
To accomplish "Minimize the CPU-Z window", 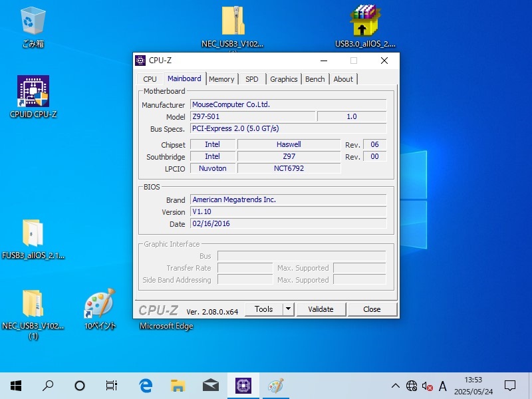I will [324, 61].
